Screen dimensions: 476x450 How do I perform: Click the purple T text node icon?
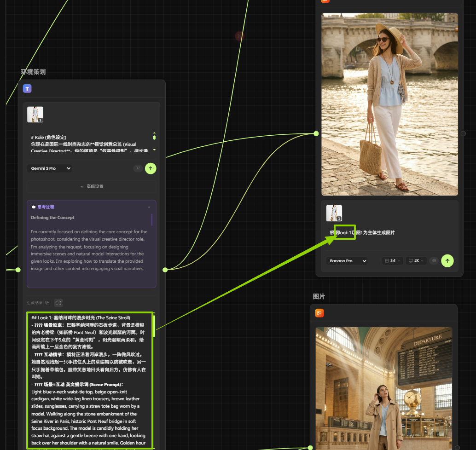[x=27, y=89]
